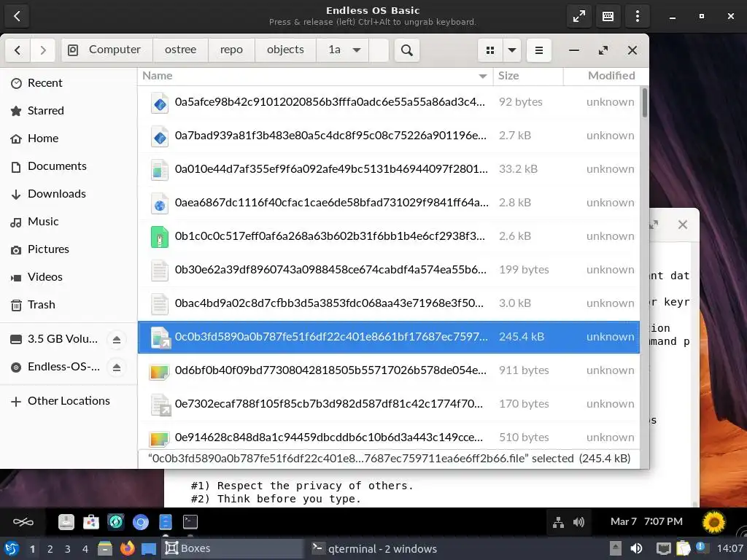Open the Endless-OS volume location

coord(55,367)
